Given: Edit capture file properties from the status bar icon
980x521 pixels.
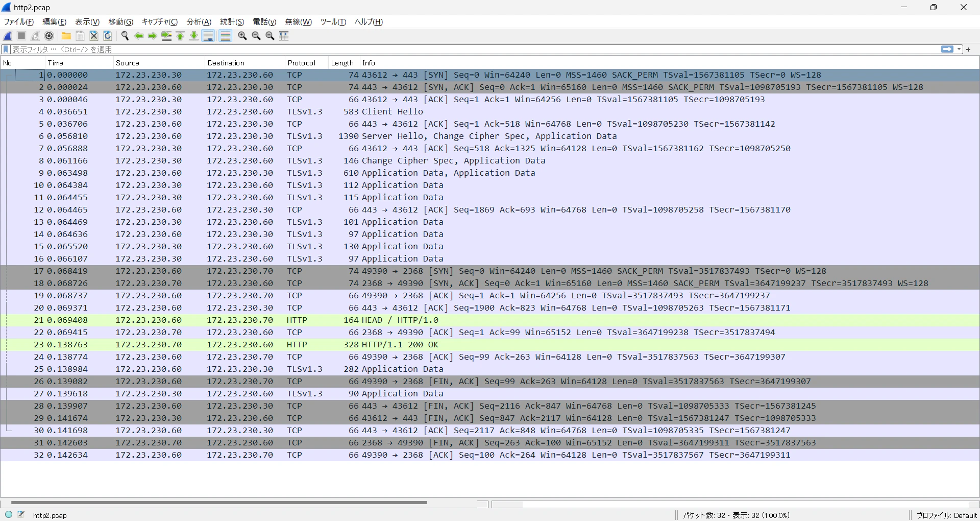Looking at the screenshot, I should pos(21,515).
